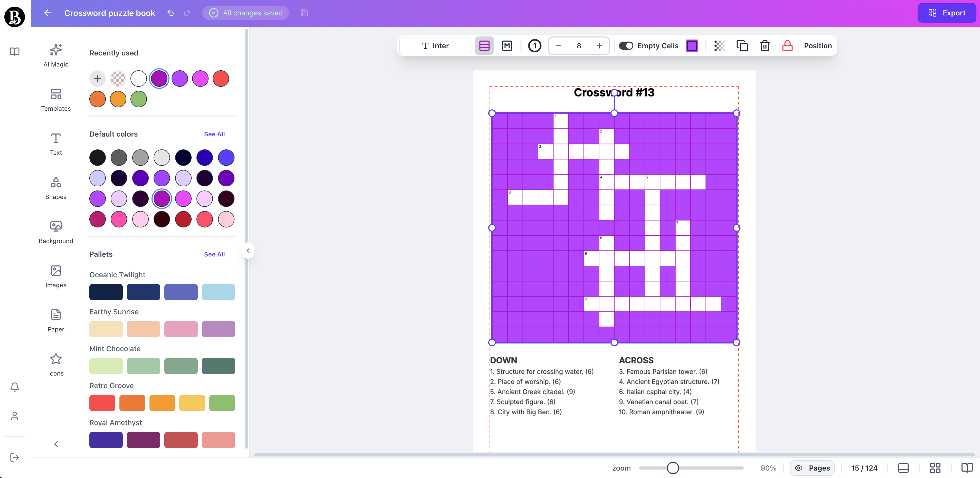
Task: Open See All for Pallets
Action: [214, 254]
